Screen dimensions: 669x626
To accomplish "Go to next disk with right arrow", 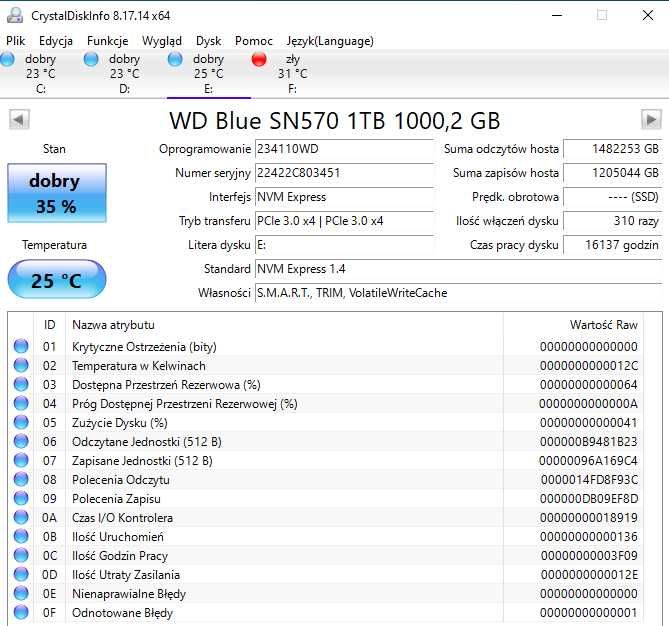I will tap(651, 119).
